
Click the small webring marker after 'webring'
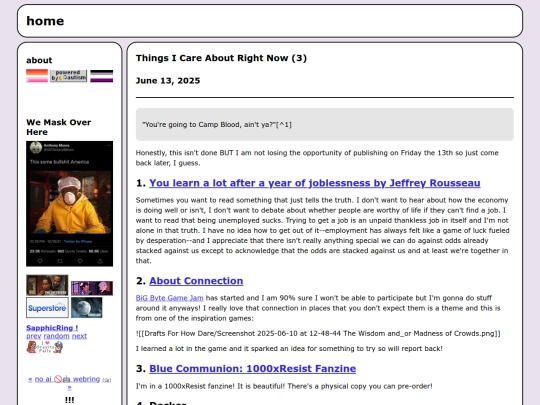[107, 380]
